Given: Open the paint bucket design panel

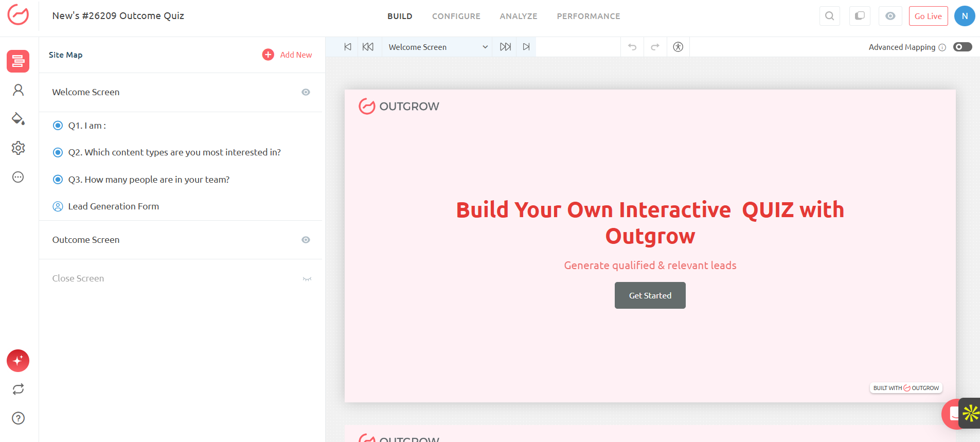Looking at the screenshot, I should [x=18, y=119].
